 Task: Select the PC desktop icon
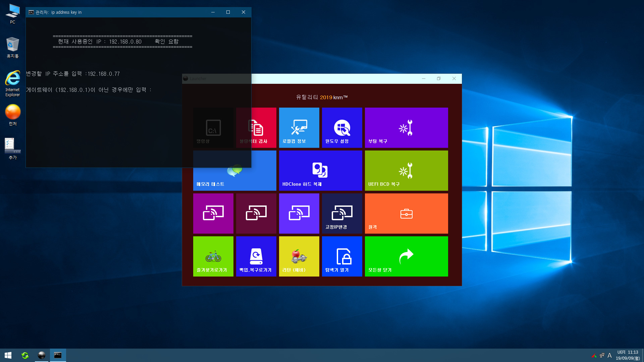tap(12, 14)
